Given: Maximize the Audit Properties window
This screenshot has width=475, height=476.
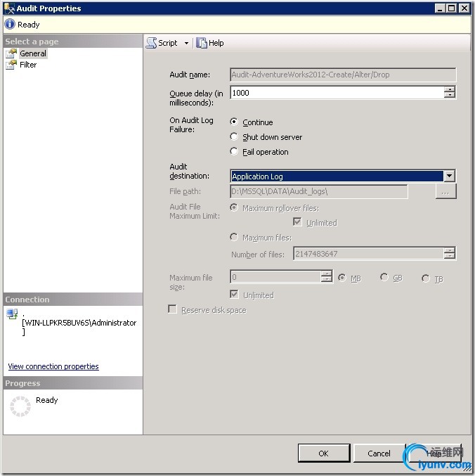Looking at the screenshot, I should pyautogui.click(x=451, y=8).
